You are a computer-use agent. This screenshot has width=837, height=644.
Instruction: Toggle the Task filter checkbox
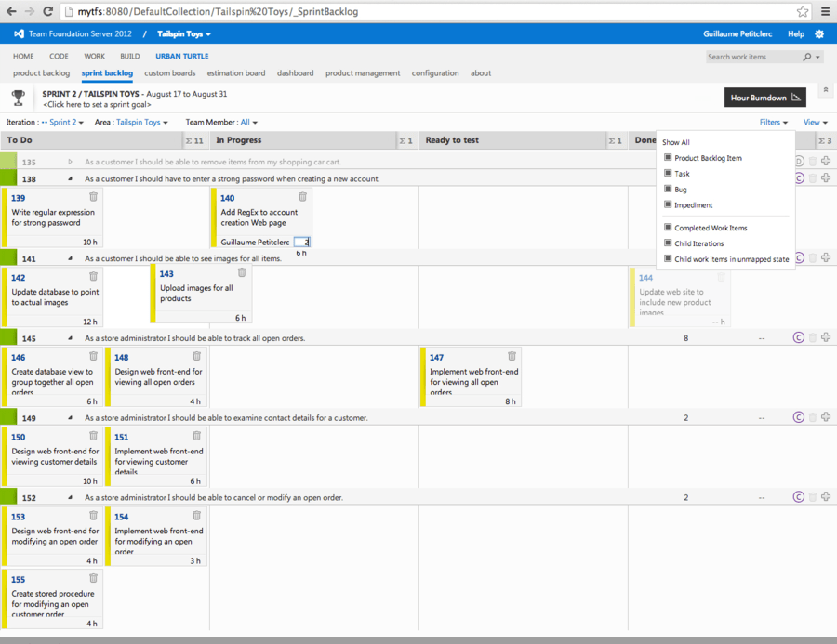[x=668, y=173]
